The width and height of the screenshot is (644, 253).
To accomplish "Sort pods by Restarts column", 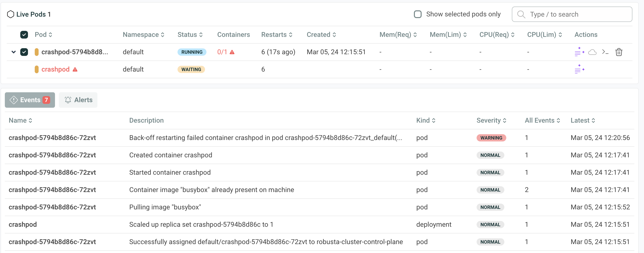I will point(277,34).
